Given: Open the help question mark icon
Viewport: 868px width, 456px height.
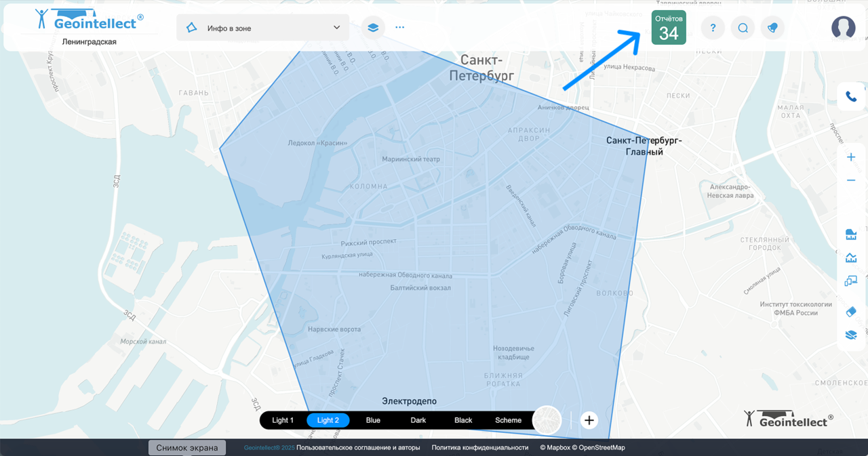Looking at the screenshot, I should pos(713,28).
